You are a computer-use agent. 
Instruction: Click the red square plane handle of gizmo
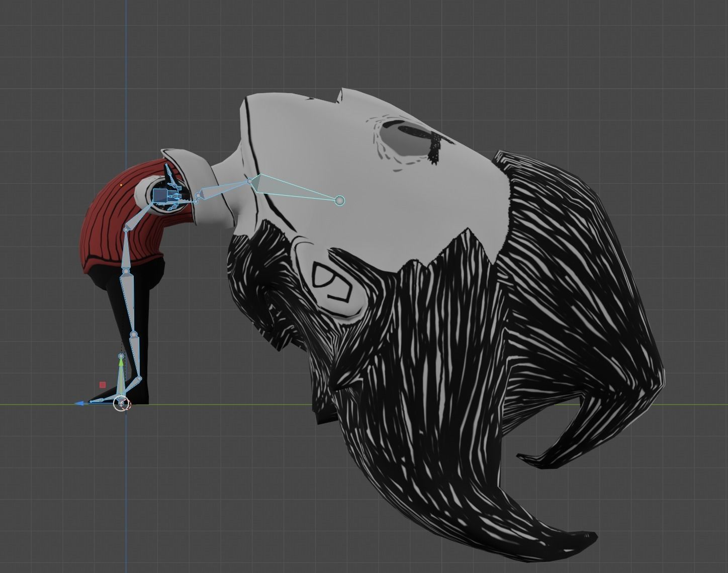[x=103, y=385]
